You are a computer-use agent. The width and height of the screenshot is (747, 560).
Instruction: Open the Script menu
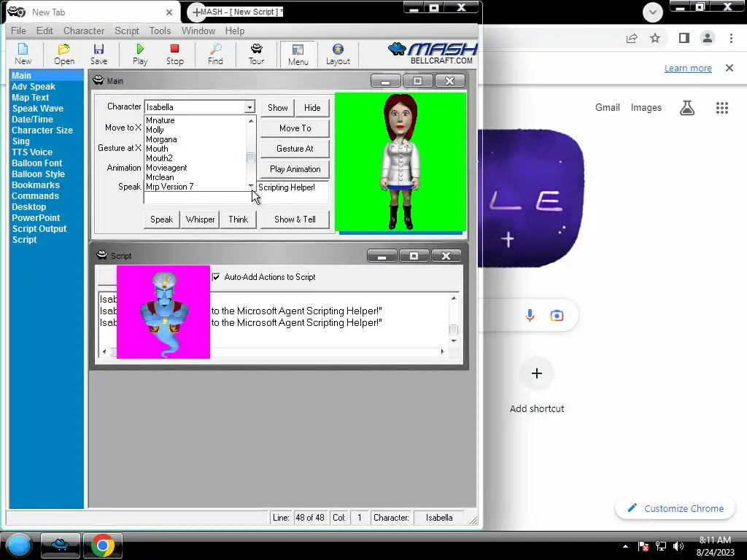pos(127,31)
